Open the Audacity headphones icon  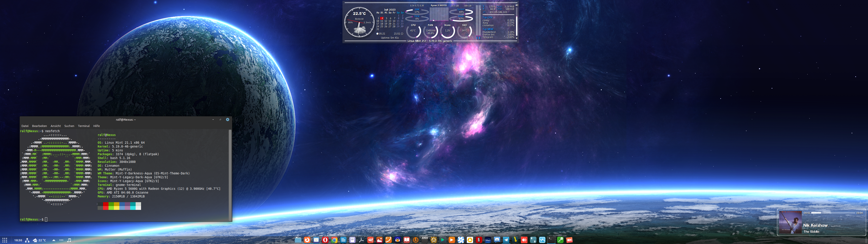click(398, 240)
